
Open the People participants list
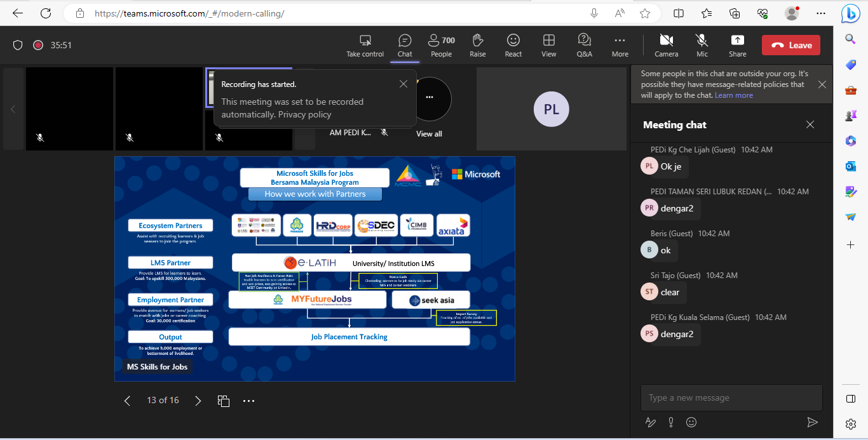coord(441,46)
